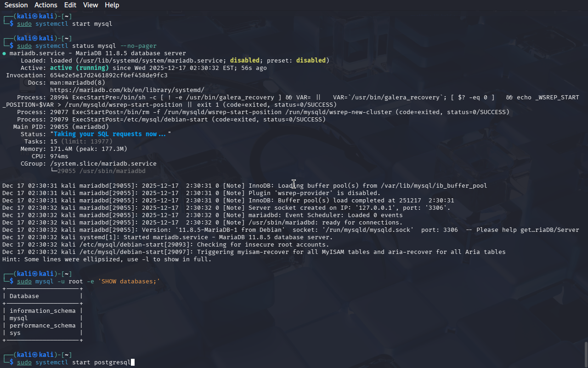This screenshot has height=368, width=588.
Task: Open the Help menu
Action: point(112,5)
